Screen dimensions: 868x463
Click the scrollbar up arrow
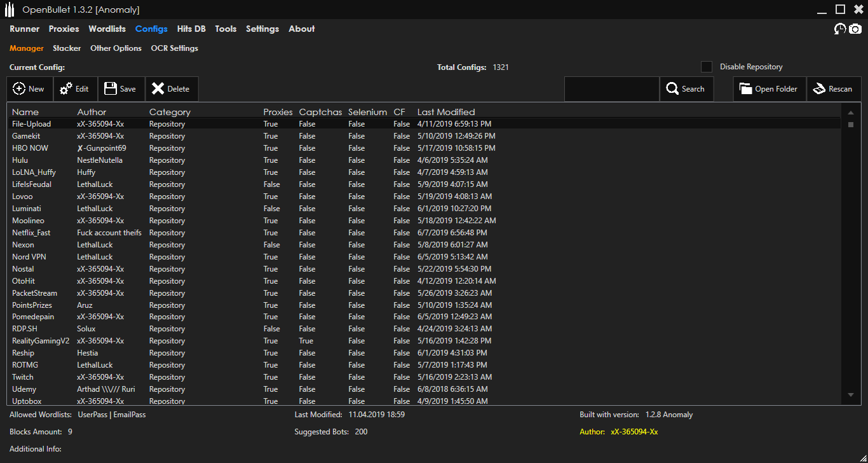click(851, 113)
